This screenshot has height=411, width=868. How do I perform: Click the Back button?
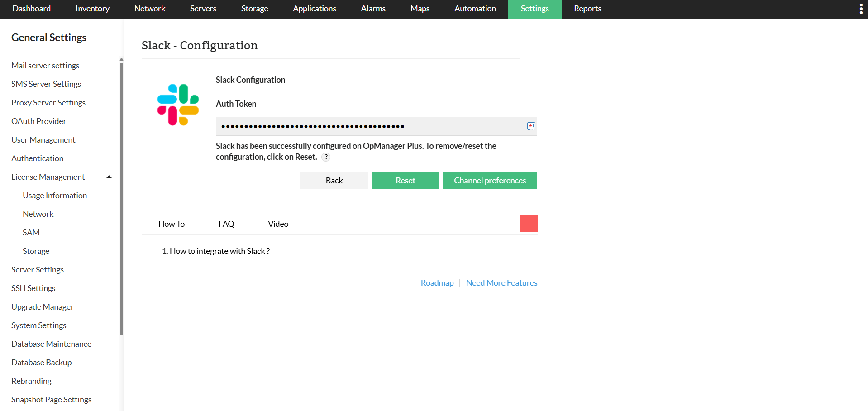[x=334, y=181]
